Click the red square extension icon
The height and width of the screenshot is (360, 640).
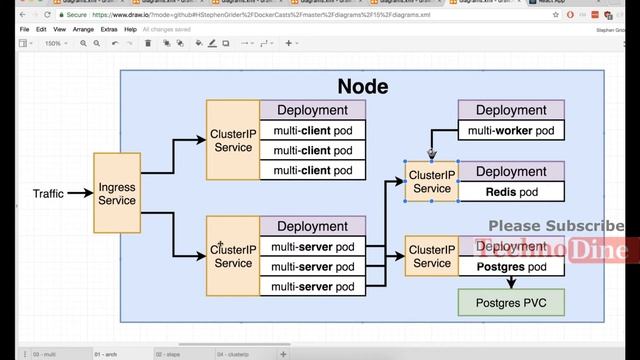pyautogui.click(x=595, y=15)
